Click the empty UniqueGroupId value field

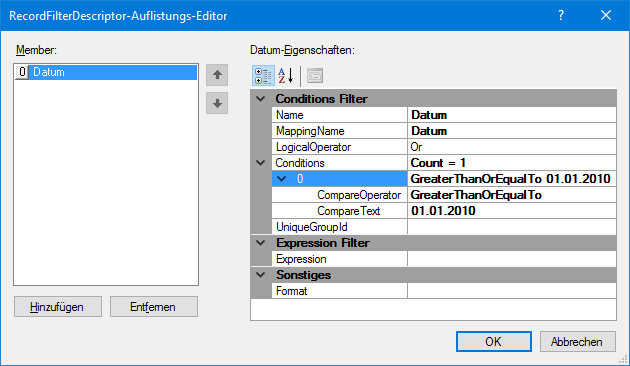pos(512,227)
